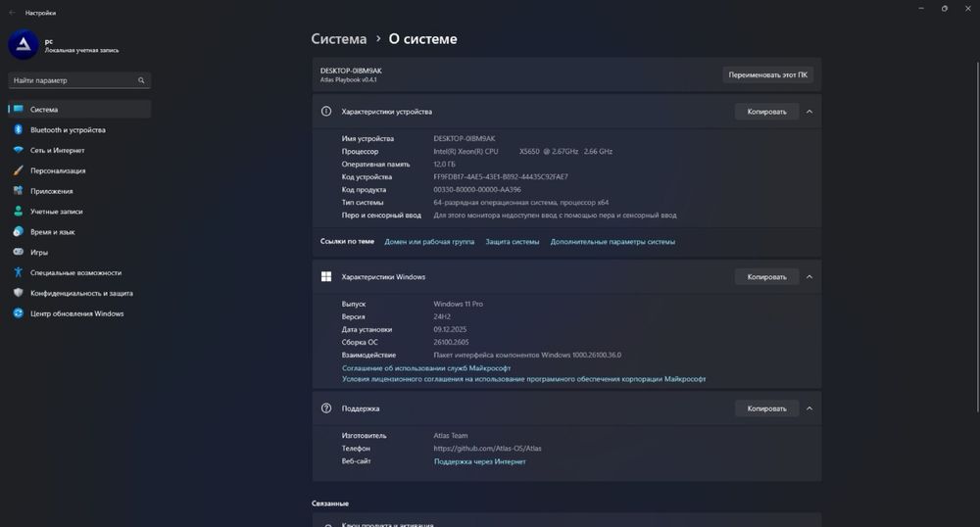Copy device specifications with Копировать button
The width and height of the screenshot is (980, 527).
tap(767, 111)
